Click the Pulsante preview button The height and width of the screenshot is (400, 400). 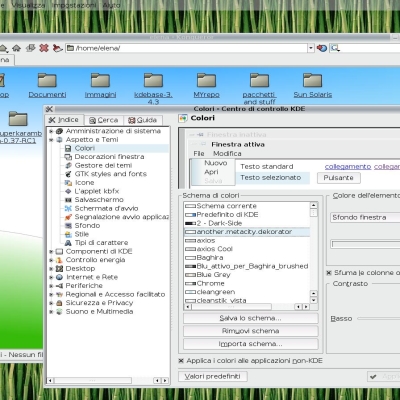[338, 178]
